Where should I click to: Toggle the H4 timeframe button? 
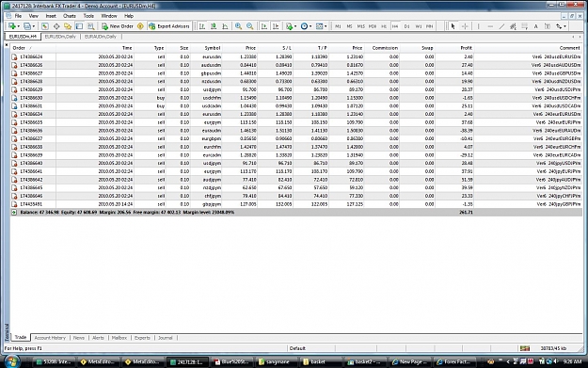tap(395, 26)
